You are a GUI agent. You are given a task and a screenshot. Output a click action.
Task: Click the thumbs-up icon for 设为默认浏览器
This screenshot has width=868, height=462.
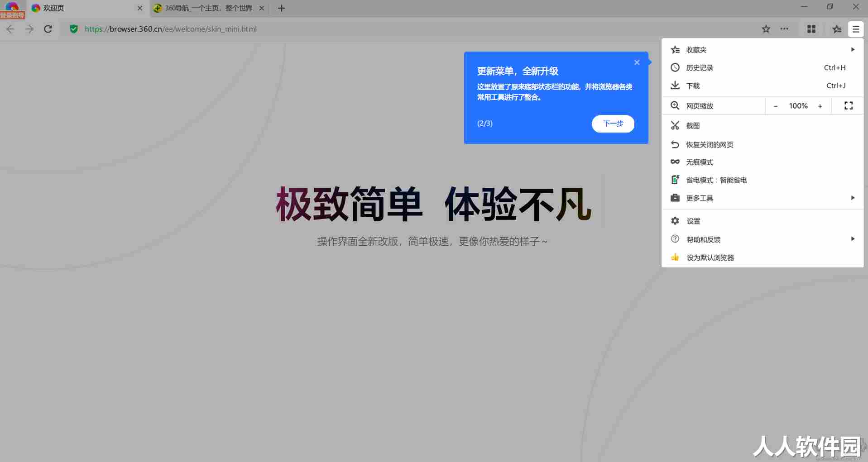coord(675,257)
